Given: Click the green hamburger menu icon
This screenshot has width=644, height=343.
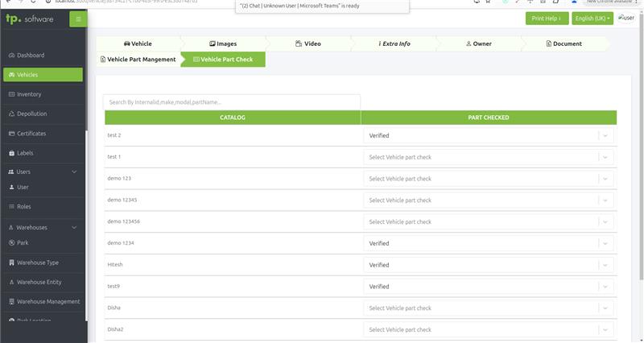Looking at the screenshot, I should (78, 19).
